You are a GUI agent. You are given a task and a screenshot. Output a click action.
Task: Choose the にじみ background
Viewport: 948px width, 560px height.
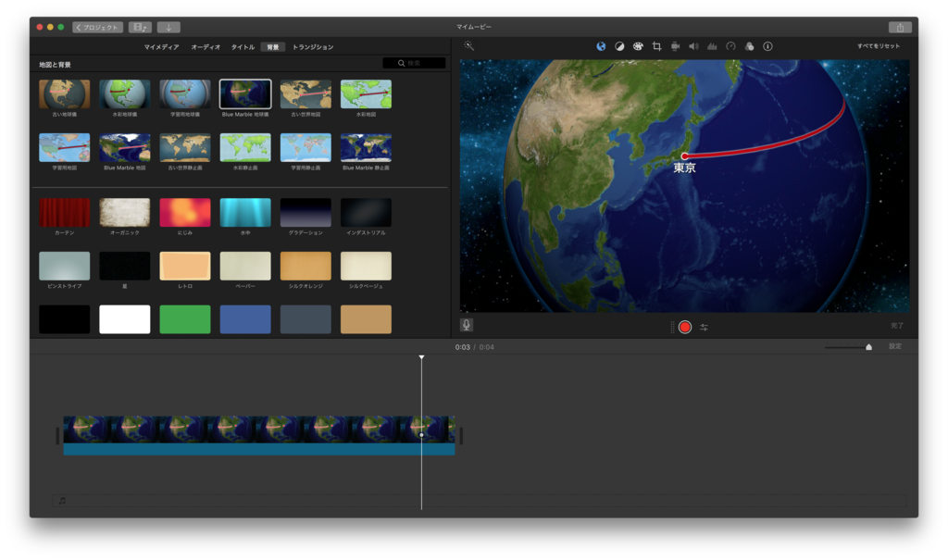(x=185, y=212)
